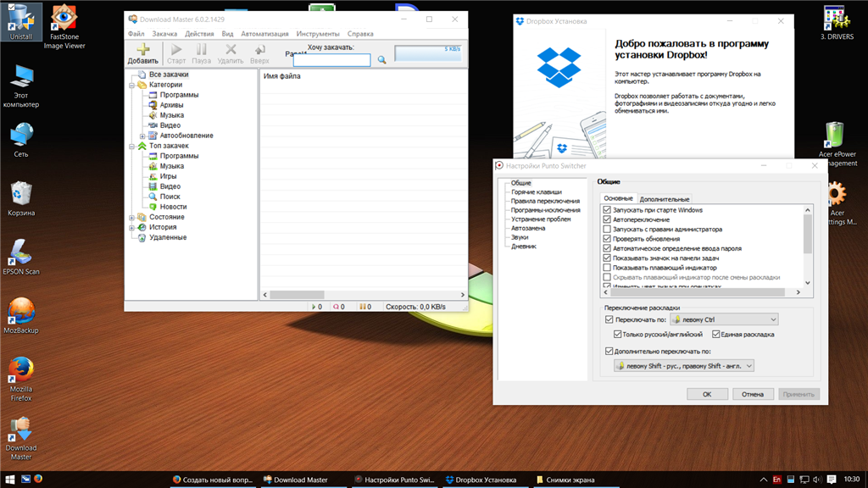
Task: Toggle Дополнительно переключать по checkbox
Action: coord(609,352)
